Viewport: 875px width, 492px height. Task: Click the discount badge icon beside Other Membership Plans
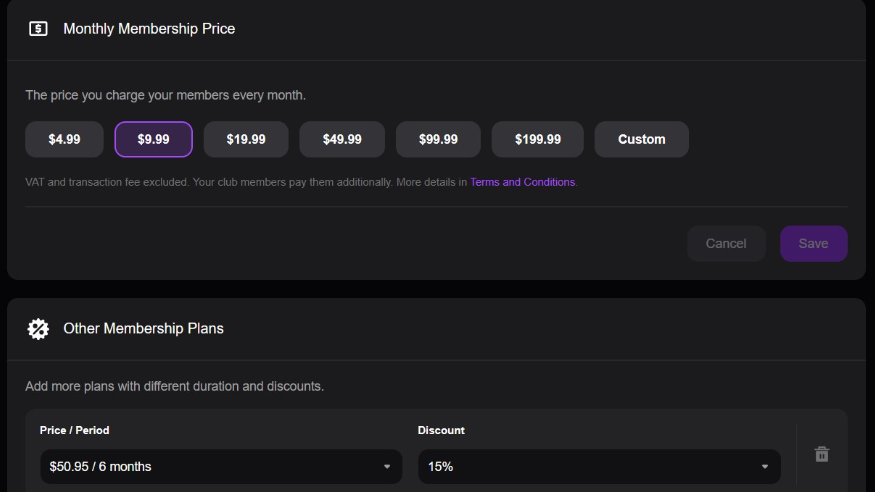pos(38,328)
